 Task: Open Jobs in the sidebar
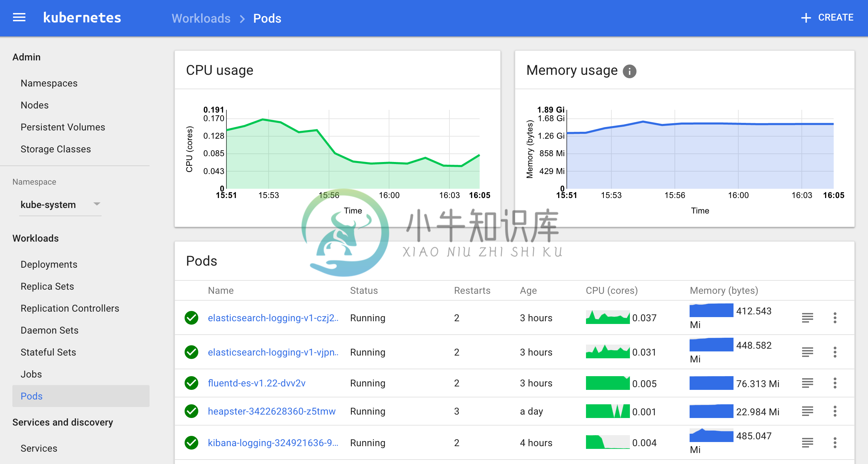tap(31, 374)
